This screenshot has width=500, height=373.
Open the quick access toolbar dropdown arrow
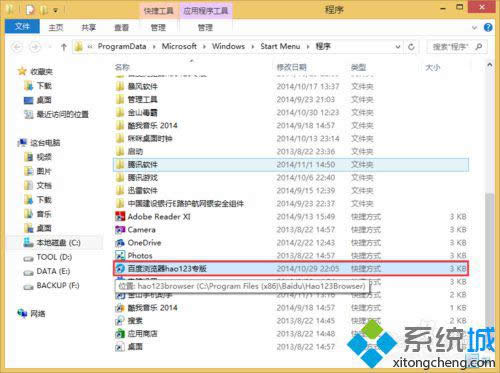[x=55, y=10]
